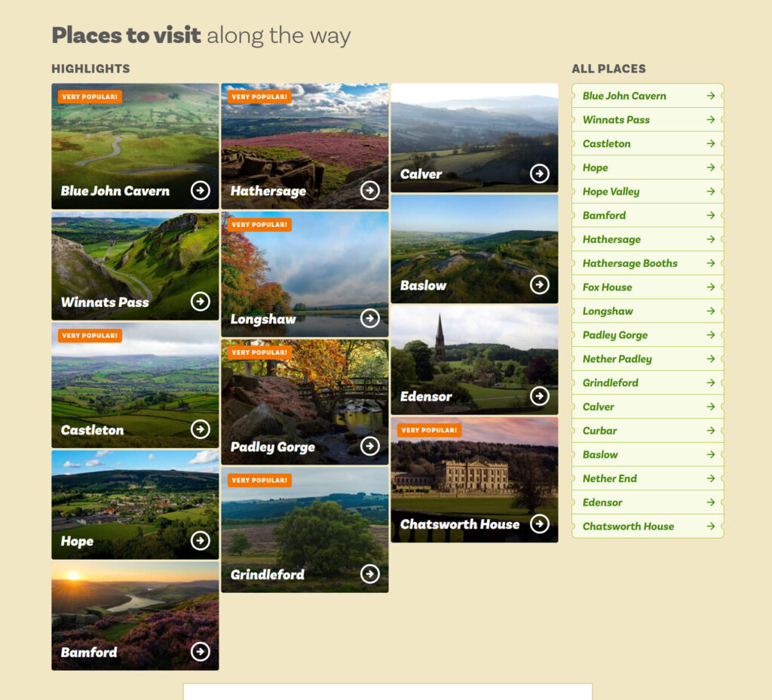The height and width of the screenshot is (700, 772).
Task: Open Hathersage Booths in All Places list
Action: pyautogui.click(x=648, y=263)
